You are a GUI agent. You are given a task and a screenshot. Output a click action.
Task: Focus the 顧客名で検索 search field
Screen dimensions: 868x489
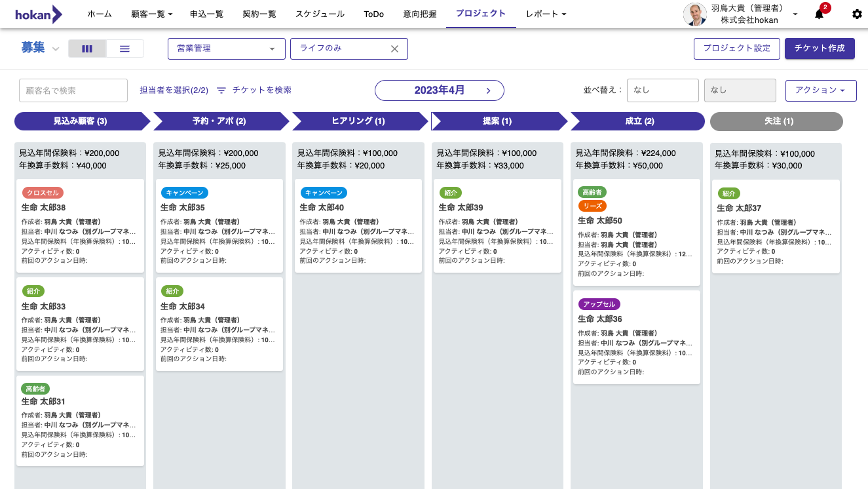[73, 90]
